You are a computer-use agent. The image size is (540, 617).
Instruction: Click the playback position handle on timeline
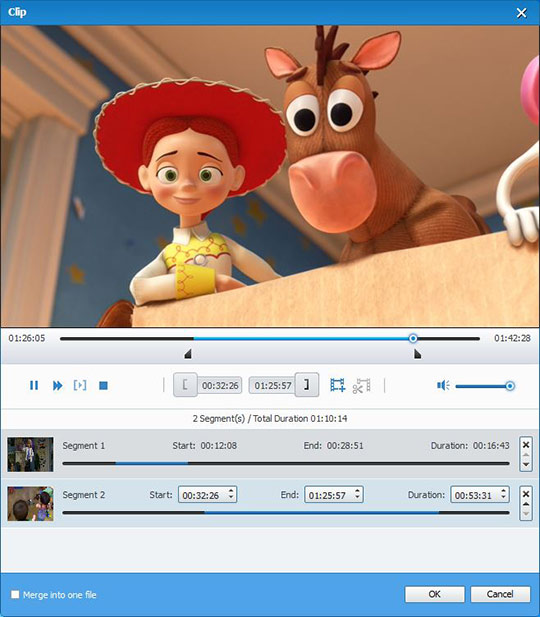pos(413,338)
